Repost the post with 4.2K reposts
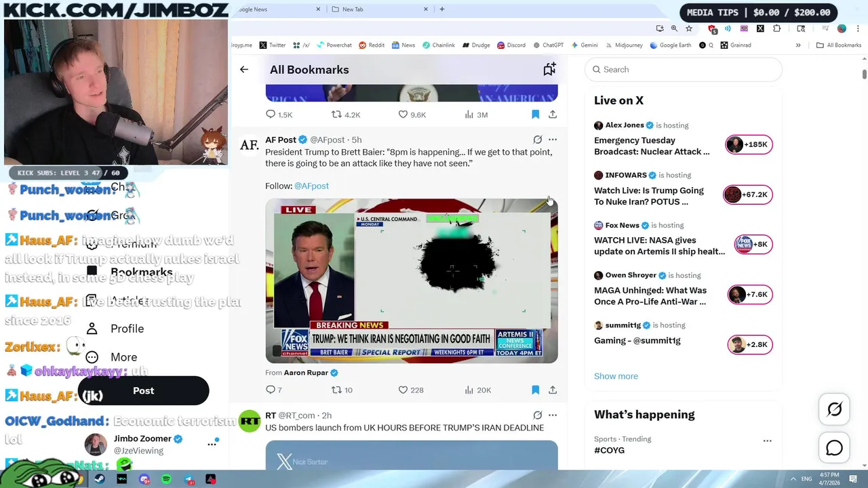This screenshot has width=868, height=488. (345, 115)
